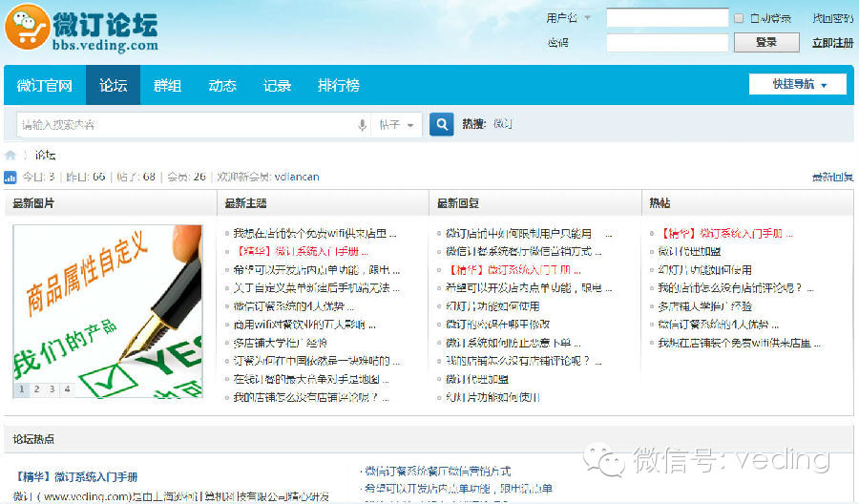Click the 登录 button
Screen dimensions: 859x504
(766, 42)
